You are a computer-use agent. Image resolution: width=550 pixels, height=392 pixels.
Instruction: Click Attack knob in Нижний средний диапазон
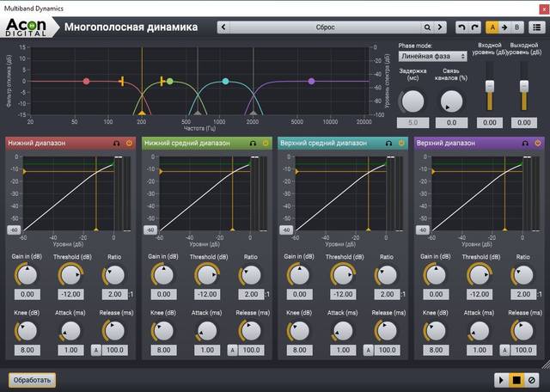pos(206,331)
